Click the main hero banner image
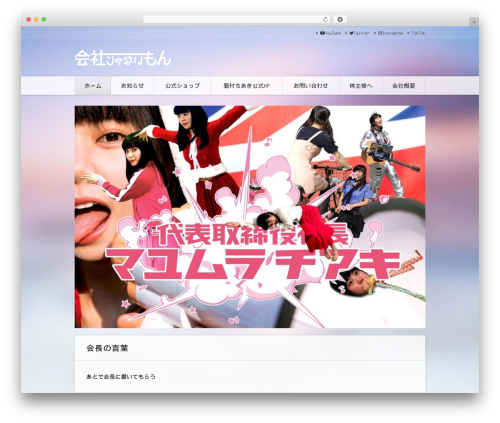 pyautogui.click(x=250, y=217)
